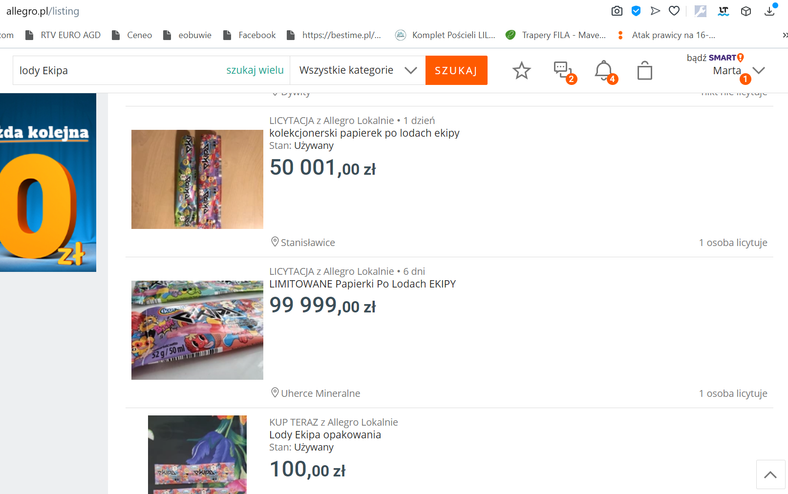Show more bookmarks overflow arrow
This screenshot has height=494, width=788.
(x=784, y=35)
